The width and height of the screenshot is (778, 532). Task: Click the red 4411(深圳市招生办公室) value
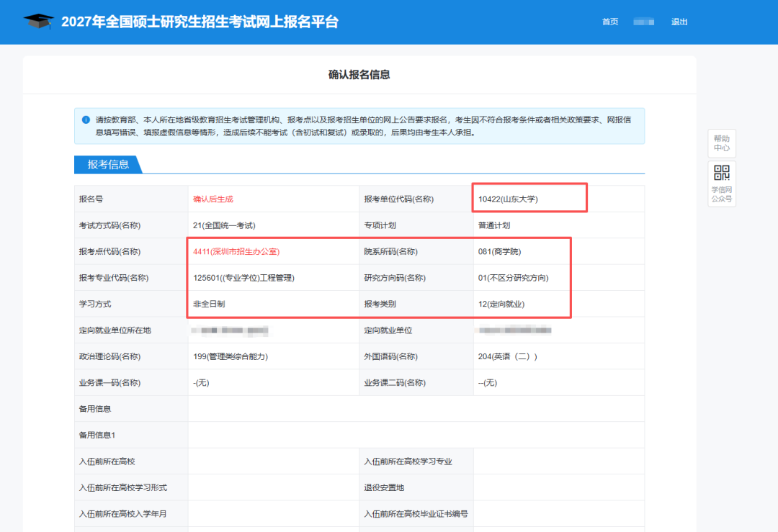pos(236,252)
